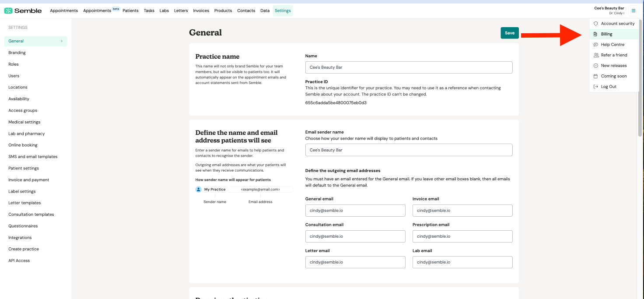This screenshot has height=299, width=644.
Task: Open API Access settings
Action: pos(19,260)
